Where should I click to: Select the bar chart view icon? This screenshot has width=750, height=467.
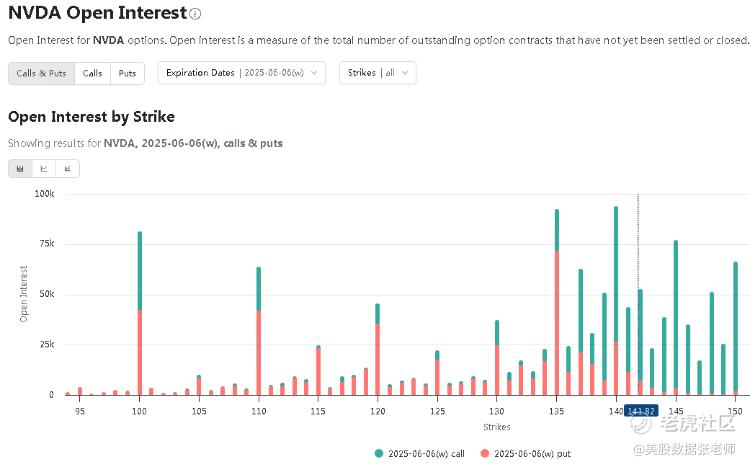pos(20,168)
